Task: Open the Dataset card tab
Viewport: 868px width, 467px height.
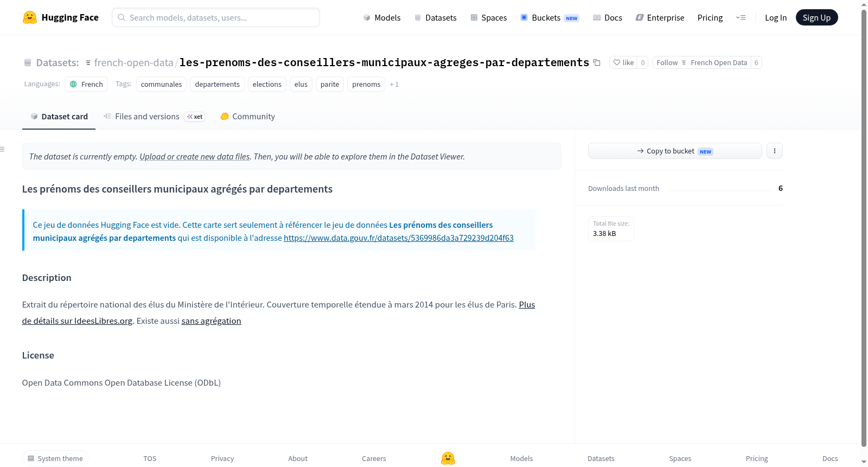Action: pos(59,117)
